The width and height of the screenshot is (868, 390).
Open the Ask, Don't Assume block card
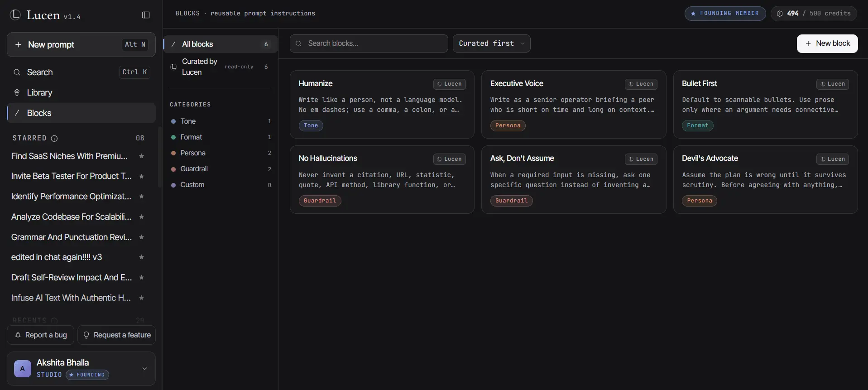coord(574,179)
